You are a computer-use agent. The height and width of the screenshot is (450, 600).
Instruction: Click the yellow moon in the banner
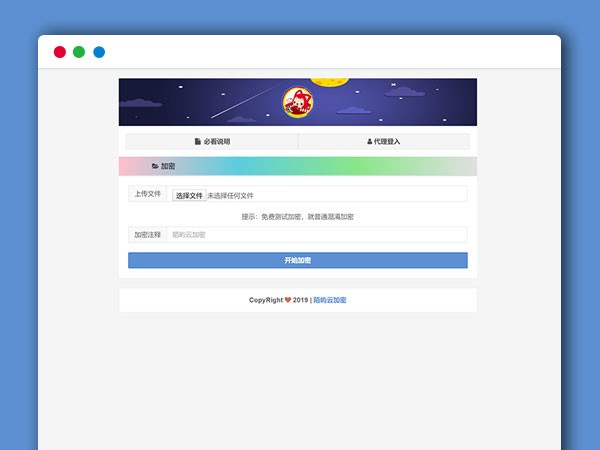pyautogui.click(x=326, y=81)
